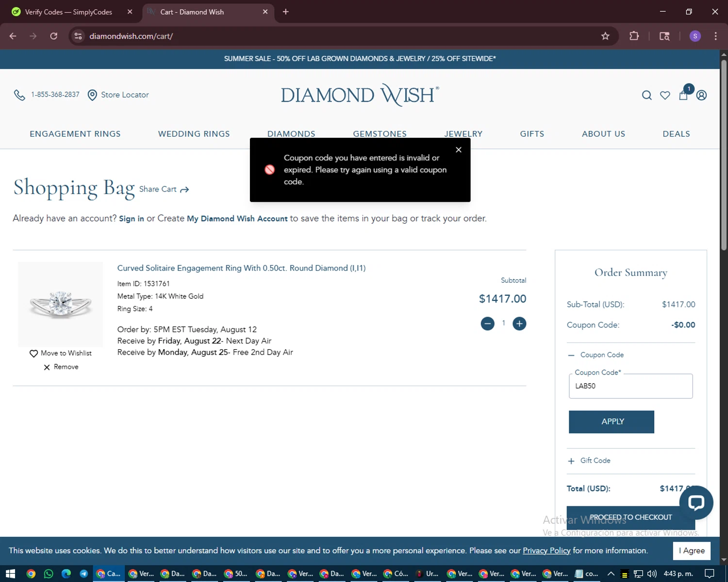The height and width of the screenshot is (582, 728).
Task: Open a new browser tab with plus icon
Action: [286, 12]
